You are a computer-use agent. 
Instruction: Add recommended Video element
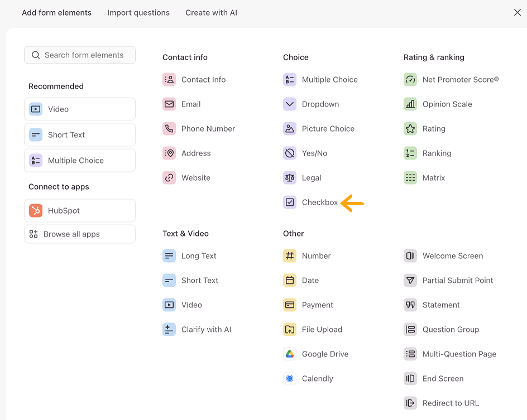(x=80, y=109)
